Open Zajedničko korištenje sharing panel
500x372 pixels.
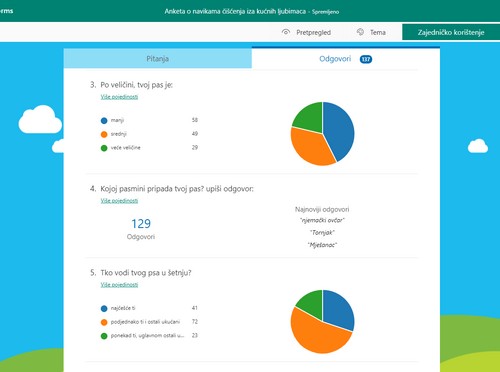click(x=451, y=32)
